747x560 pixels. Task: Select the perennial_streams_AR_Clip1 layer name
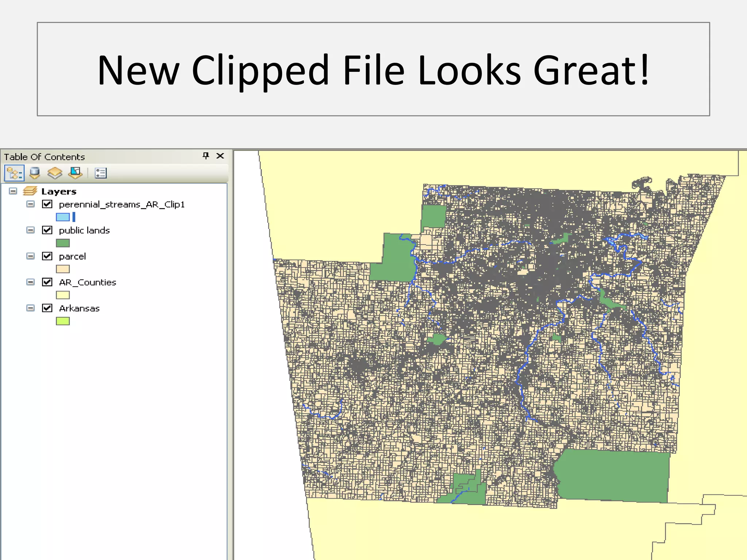point(122,205)
